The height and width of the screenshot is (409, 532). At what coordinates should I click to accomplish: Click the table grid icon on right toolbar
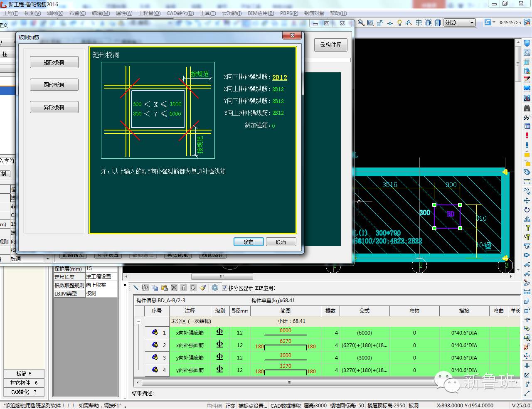(527, 126)
